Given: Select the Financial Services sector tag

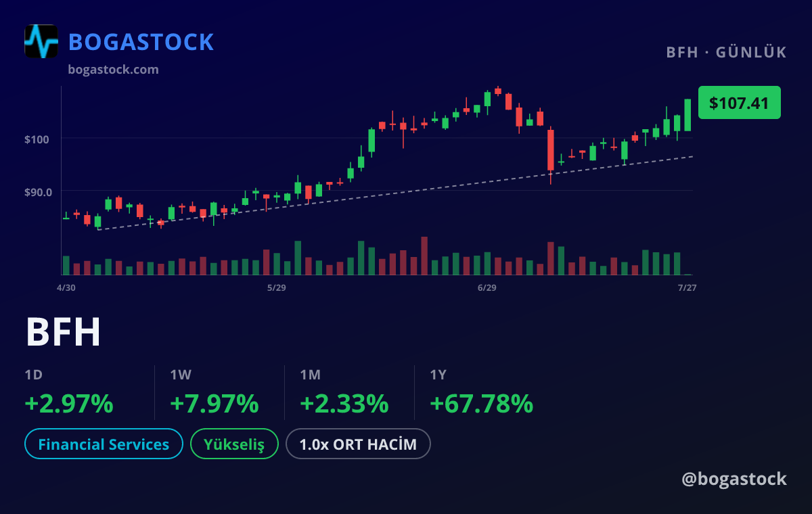Looking at the screenshot, I should [104, 444].
